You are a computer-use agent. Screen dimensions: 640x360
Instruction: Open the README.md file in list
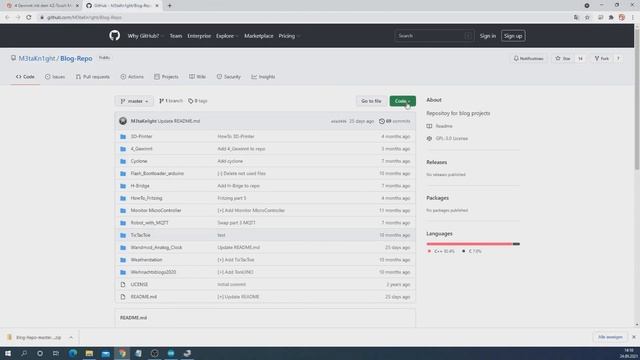point(144,297)
